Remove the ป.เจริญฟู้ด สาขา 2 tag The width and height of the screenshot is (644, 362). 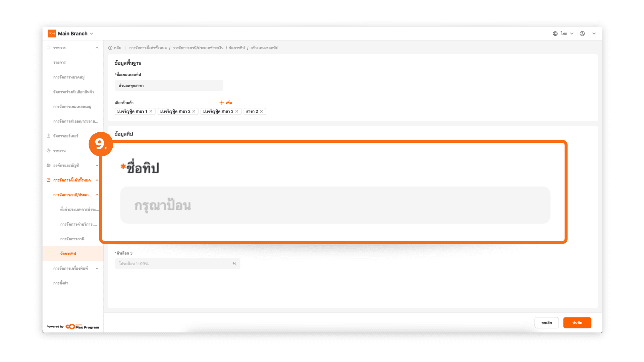194,111
